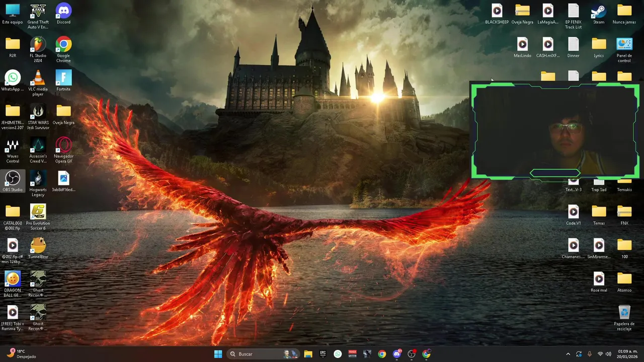
Task: Open WhatsApp from taskbar
Action: pos(338,354)
